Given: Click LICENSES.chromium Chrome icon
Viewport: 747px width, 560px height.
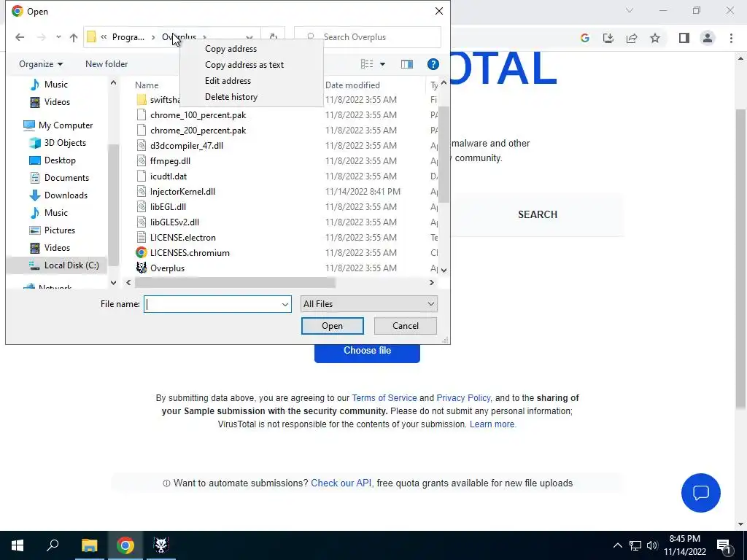Looking at the screenshot, I should [x=141, y=253].
